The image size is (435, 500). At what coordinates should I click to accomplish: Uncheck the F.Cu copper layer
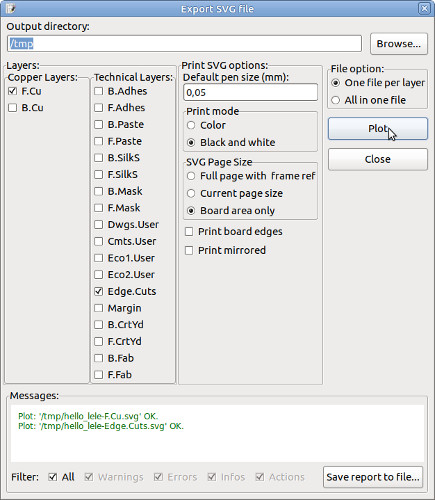[x=13, y=91]
